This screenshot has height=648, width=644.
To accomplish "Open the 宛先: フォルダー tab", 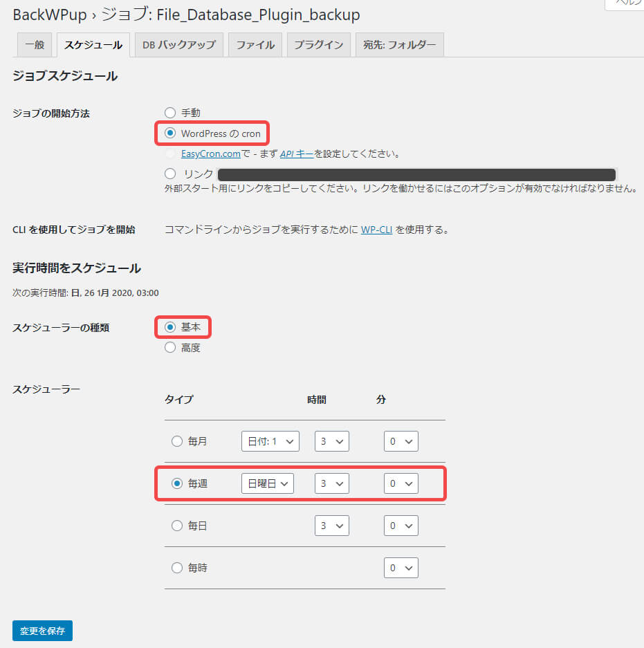I will [399, 45].
